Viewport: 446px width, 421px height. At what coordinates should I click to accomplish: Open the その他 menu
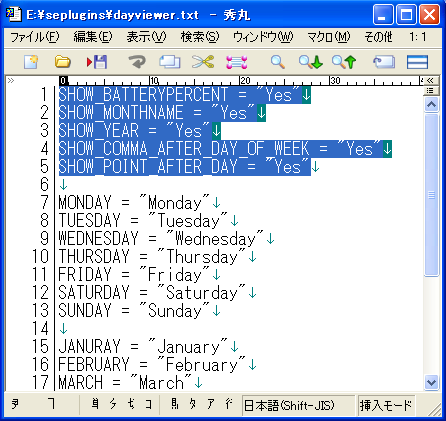[x=378, y=37]
